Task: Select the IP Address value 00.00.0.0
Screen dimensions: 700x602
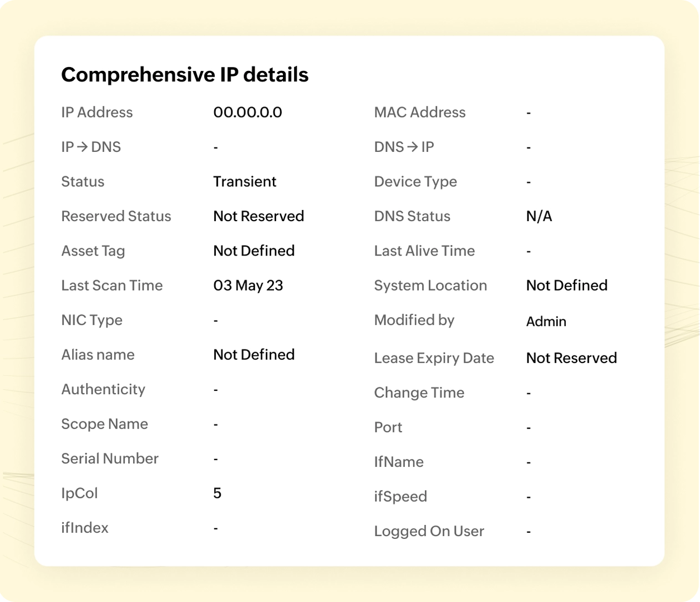Action: tap(247, 113)
